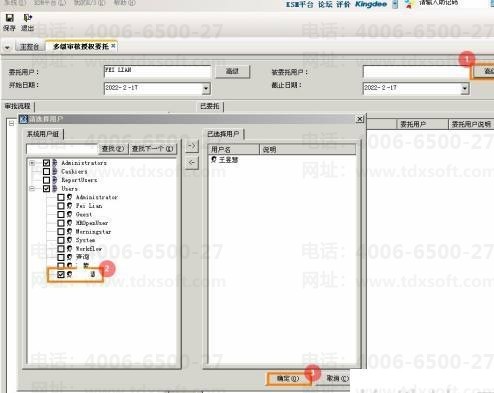Collapse the tree node in 审批流程 panel
Screen dimensions: 494x393
pyautogui.click(x=11, y=124)
